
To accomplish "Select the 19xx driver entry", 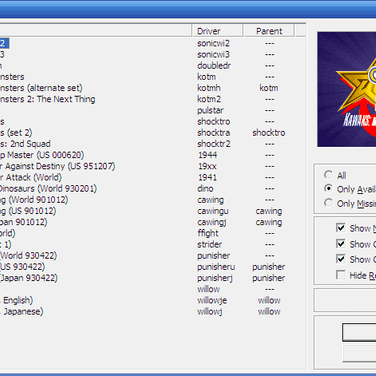I will click(x=207, y=166).
